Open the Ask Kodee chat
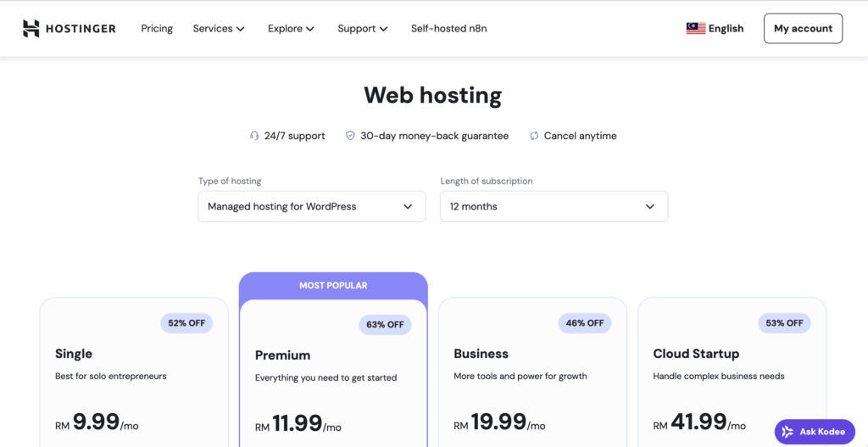Viewport: 868px width, 447px height. pos(815,432)
